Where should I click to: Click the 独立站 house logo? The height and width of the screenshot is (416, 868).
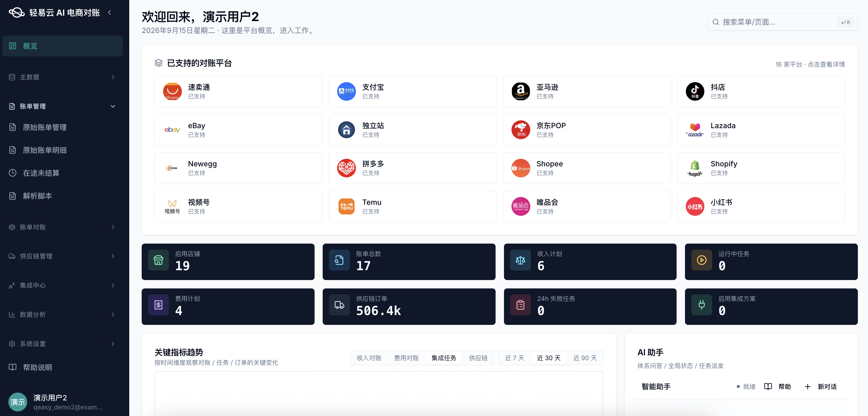pyautogui.click(x=346, y=130)
